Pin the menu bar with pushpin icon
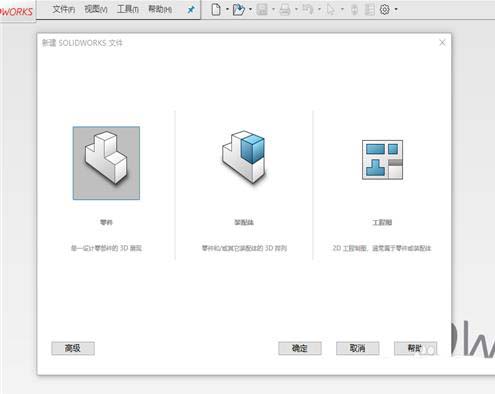Image resolution: width=495 pixels, height=394 pixels. tap(191, 10)
